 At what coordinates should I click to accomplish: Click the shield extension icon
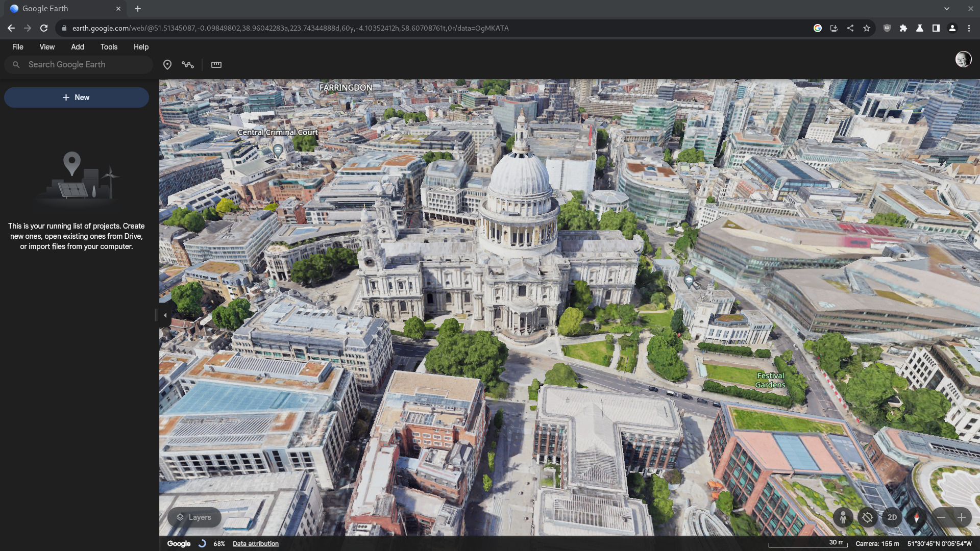(x=887, y=28)
